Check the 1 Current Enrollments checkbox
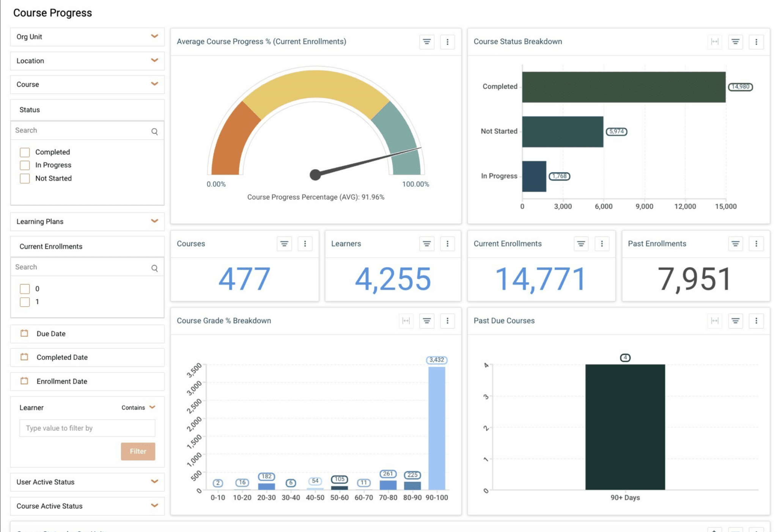Screen dimensions: 777x532 coord(25,302)
